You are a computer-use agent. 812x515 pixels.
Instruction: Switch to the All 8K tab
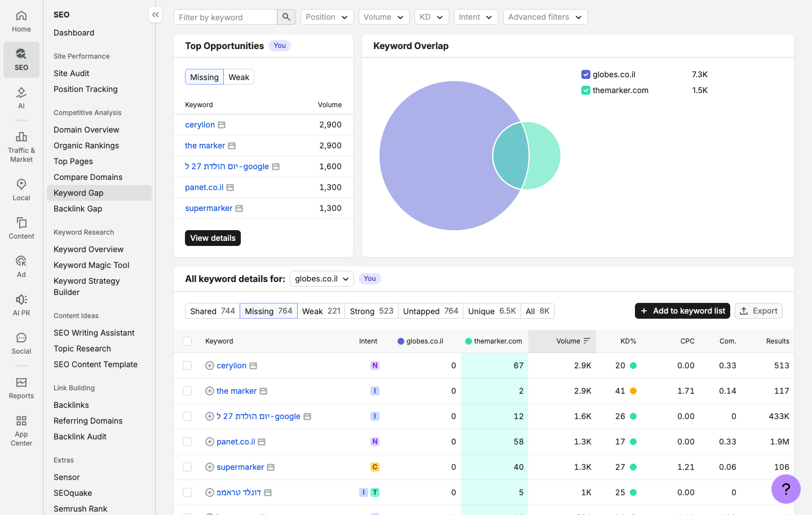point(537,311)
